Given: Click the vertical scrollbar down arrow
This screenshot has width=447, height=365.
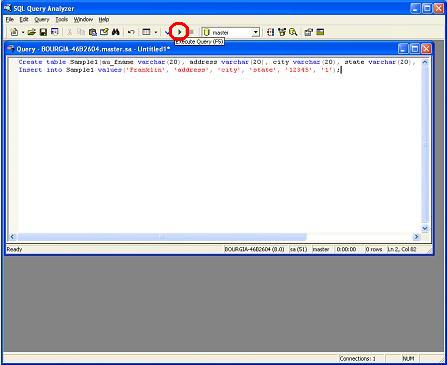Looking at the screenshot, I should point(425,228).
